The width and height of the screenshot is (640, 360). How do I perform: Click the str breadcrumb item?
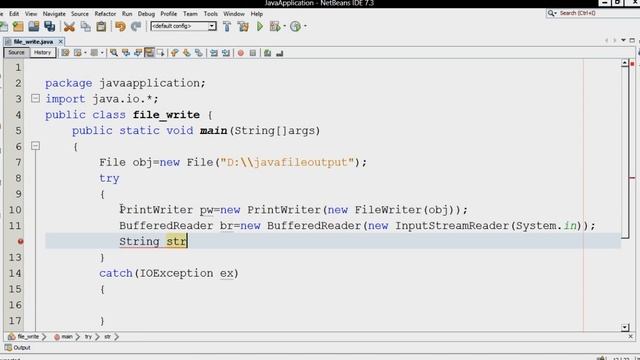107,337
